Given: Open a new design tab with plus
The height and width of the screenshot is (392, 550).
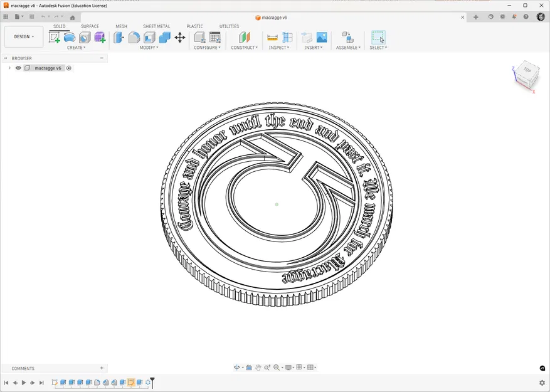Looking at the screenshot, I should 475,17.
